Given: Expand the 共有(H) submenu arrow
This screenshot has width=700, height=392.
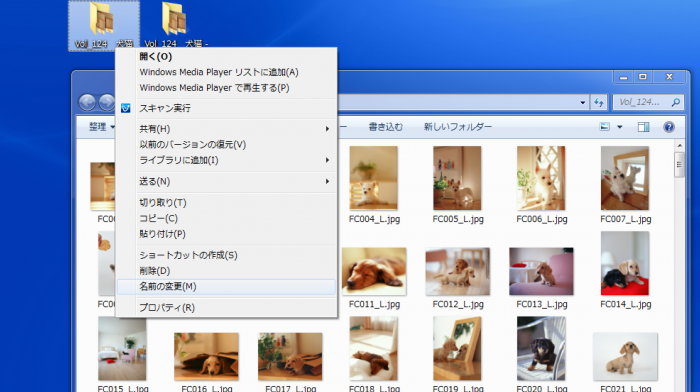Looking at the screenshot, I should [327, 129].
